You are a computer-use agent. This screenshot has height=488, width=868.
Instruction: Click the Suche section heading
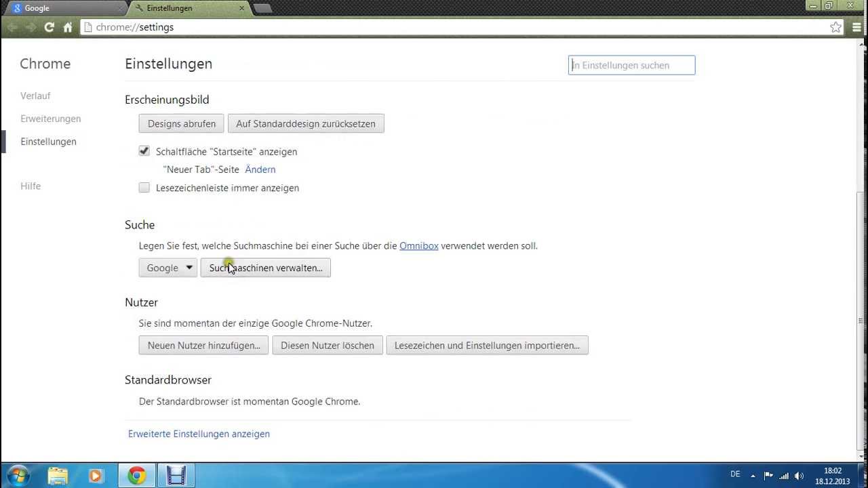pyautogui.click(x=140, y=225)
